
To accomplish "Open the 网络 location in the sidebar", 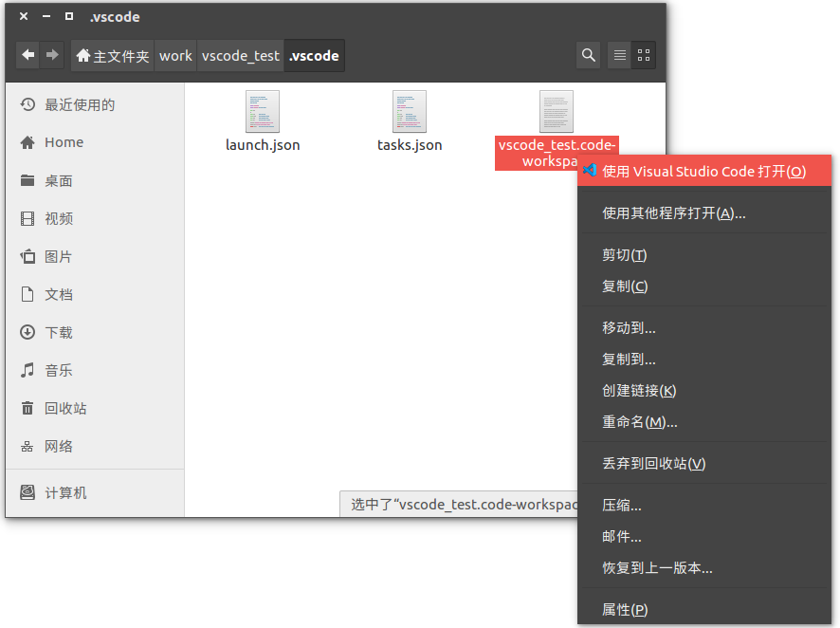I will pos(95,447).
